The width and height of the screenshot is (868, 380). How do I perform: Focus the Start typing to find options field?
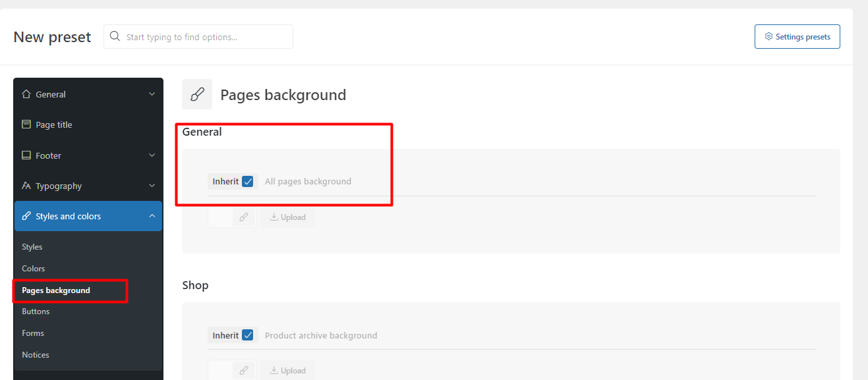coord(198,37)
